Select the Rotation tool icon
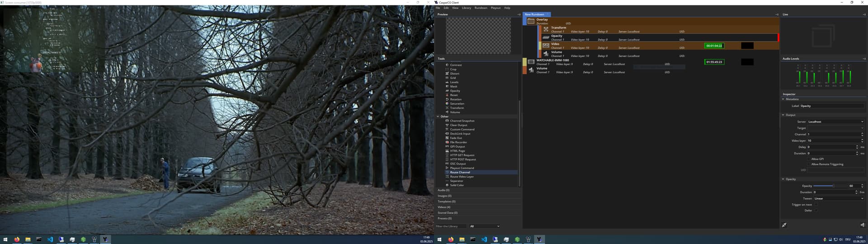 pos(447,99)
